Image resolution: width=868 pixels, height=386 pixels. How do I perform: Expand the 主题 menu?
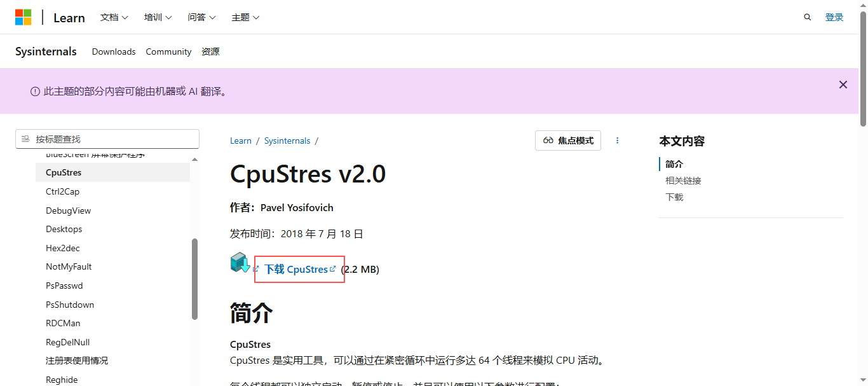(x=246, y=17)
